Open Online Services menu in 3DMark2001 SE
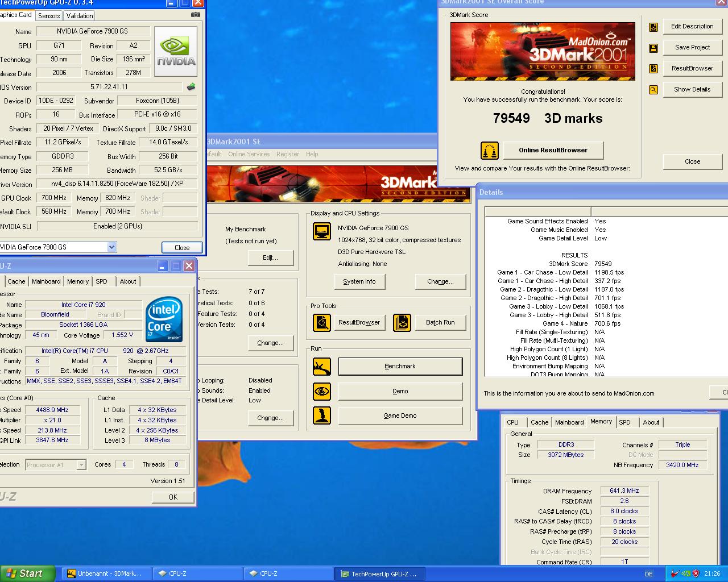The height and width of the screenshot is (582, 728). [249, 154]
